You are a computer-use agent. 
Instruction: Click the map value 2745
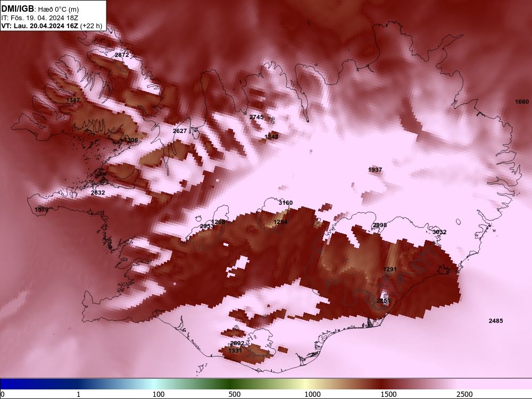[256, 117]
